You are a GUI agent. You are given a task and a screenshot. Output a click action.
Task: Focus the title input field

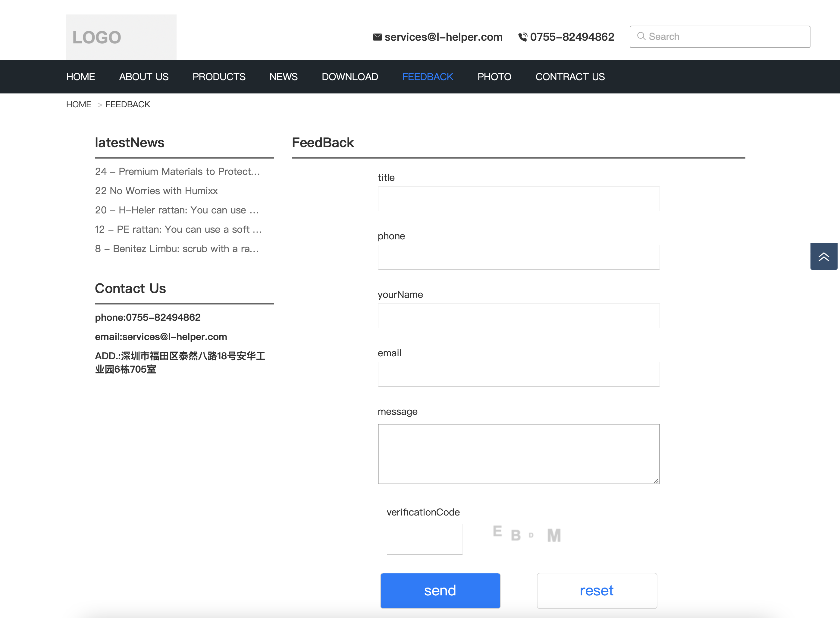[518, 199]
